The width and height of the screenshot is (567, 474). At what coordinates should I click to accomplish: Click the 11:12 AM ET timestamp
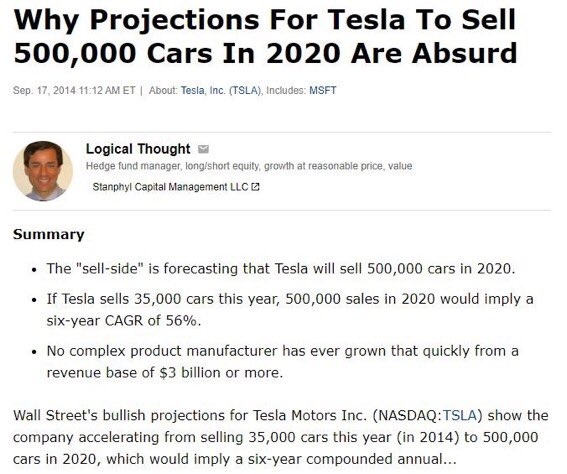pyautogui.click(x=106, y=90)
